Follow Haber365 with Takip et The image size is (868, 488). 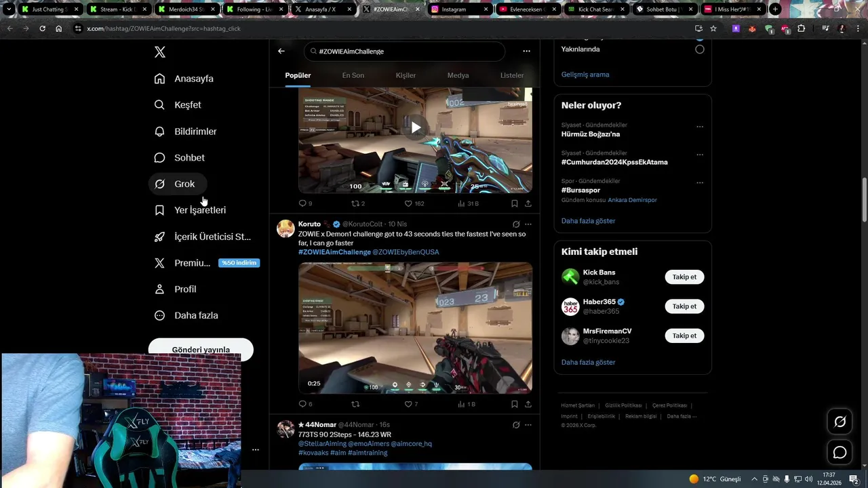point(684,306)
